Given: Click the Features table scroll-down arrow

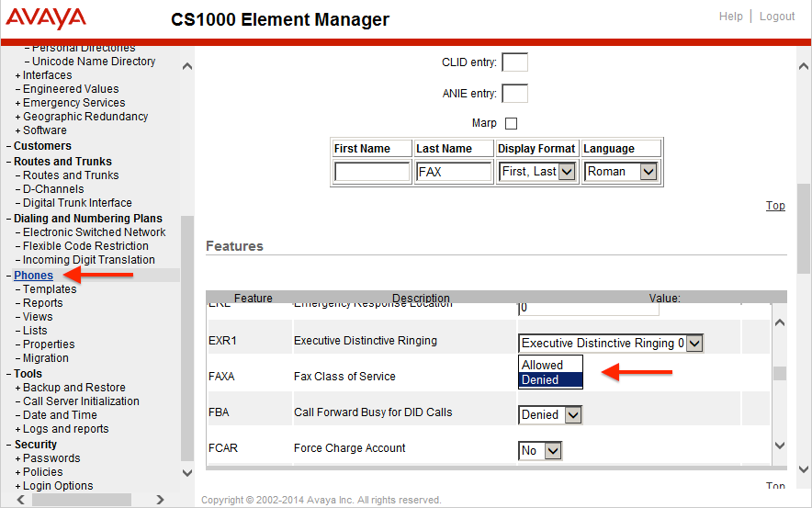Looking at the screenshot, I should tap(780, 445).
